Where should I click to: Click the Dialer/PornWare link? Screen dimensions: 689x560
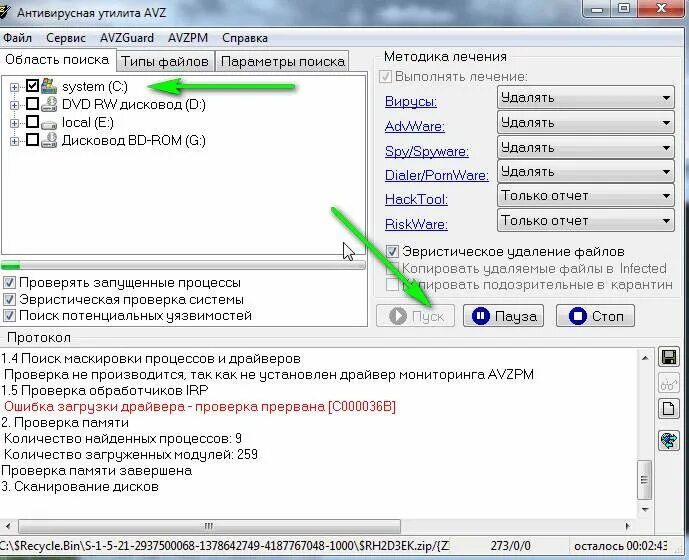(437, 175)
